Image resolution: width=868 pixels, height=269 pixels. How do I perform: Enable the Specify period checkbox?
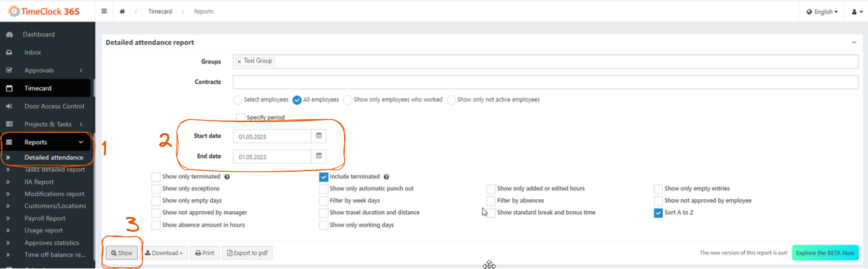pos(241,118)
